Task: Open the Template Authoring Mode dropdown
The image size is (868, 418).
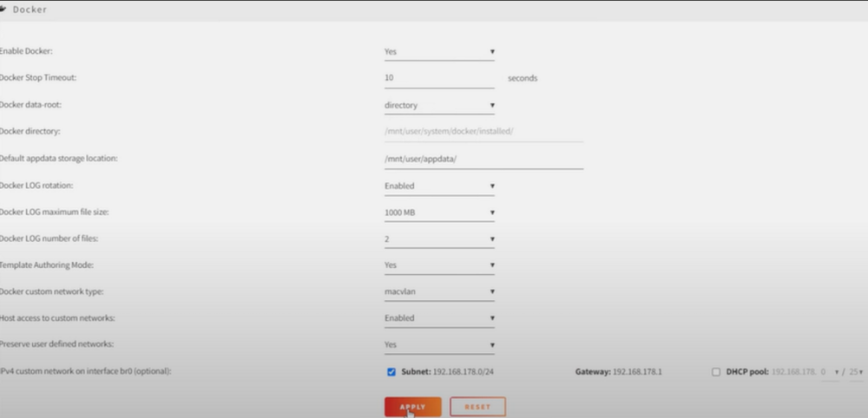Action: pyautogui.click(x=439, y=265)
